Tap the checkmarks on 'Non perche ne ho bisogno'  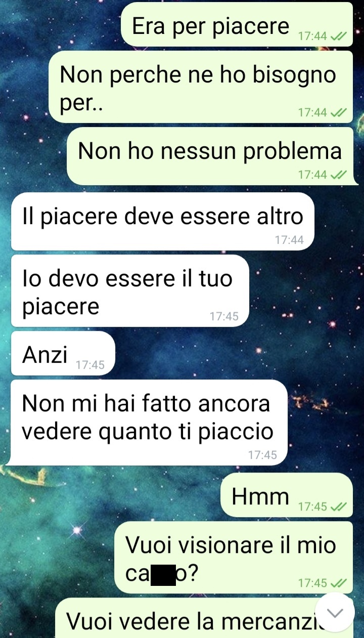338,112
